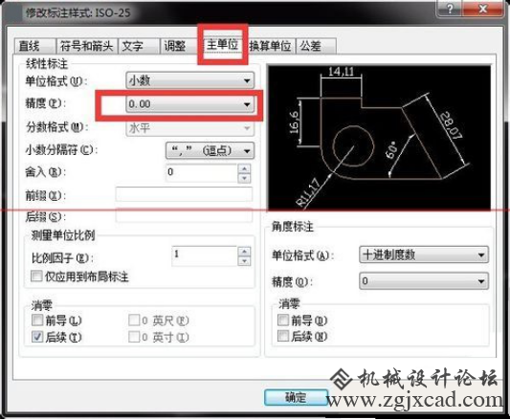Image resolution: width=510 pixels, height=420 pixels.
Task: Switch to the 直线 tab
Action: pos(34,46)
